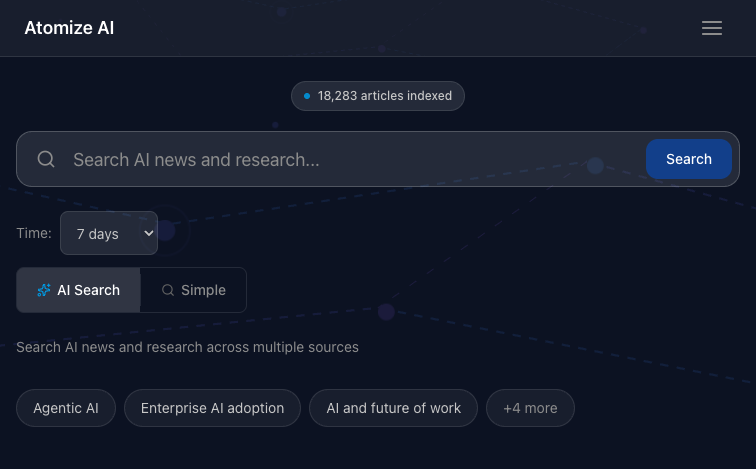Pick the AI and future of work chip

[x=393, y=408]
